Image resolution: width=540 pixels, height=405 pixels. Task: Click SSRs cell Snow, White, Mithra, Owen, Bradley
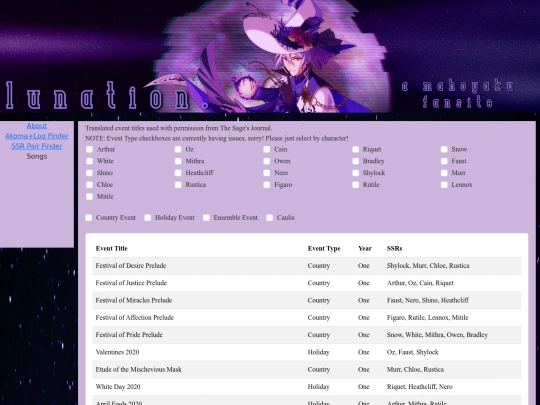click(x=437, y=334)
